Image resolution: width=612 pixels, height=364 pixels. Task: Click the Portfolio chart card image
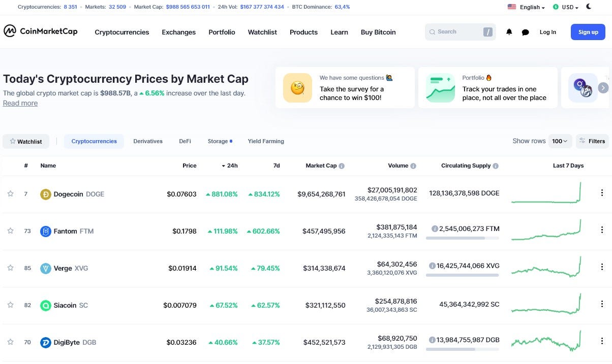tap(440, 88)
